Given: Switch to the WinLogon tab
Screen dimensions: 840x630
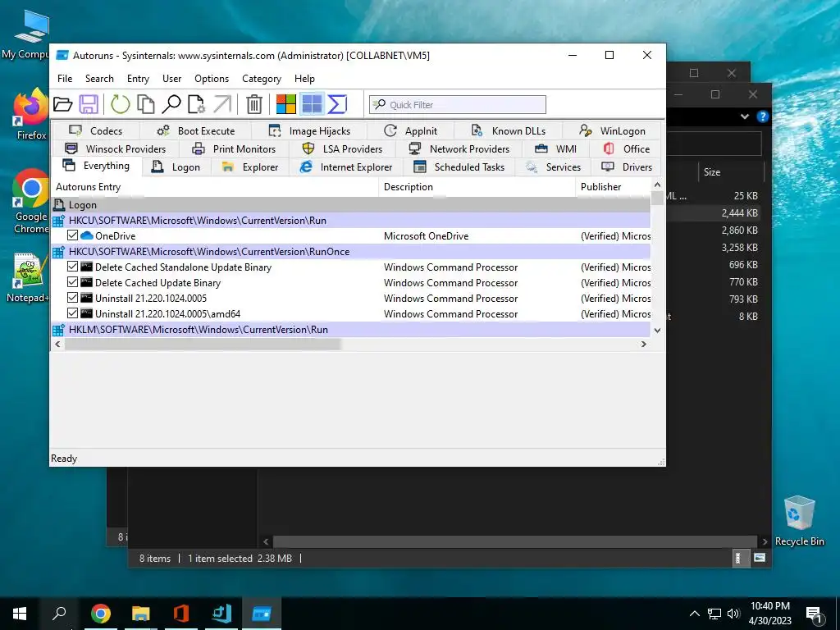Looking at the screenshot, I should [x=612, y=130].
